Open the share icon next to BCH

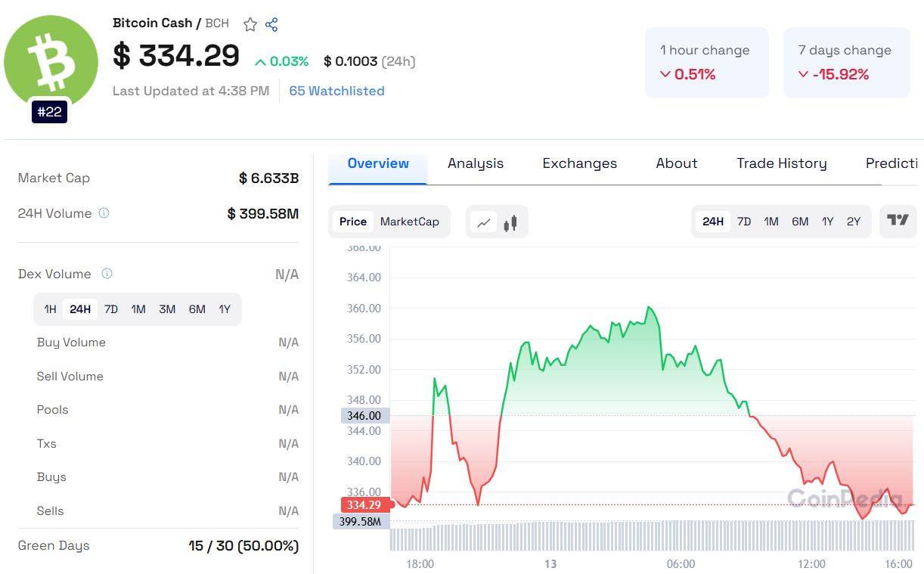[271, 24]
